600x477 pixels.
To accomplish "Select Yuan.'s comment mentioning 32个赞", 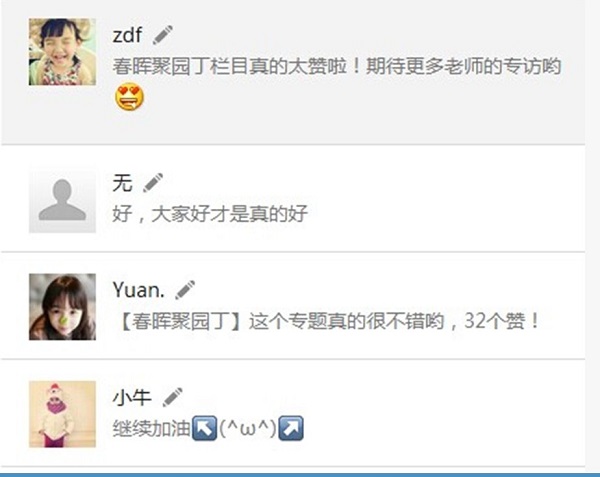I will [327, 321].
